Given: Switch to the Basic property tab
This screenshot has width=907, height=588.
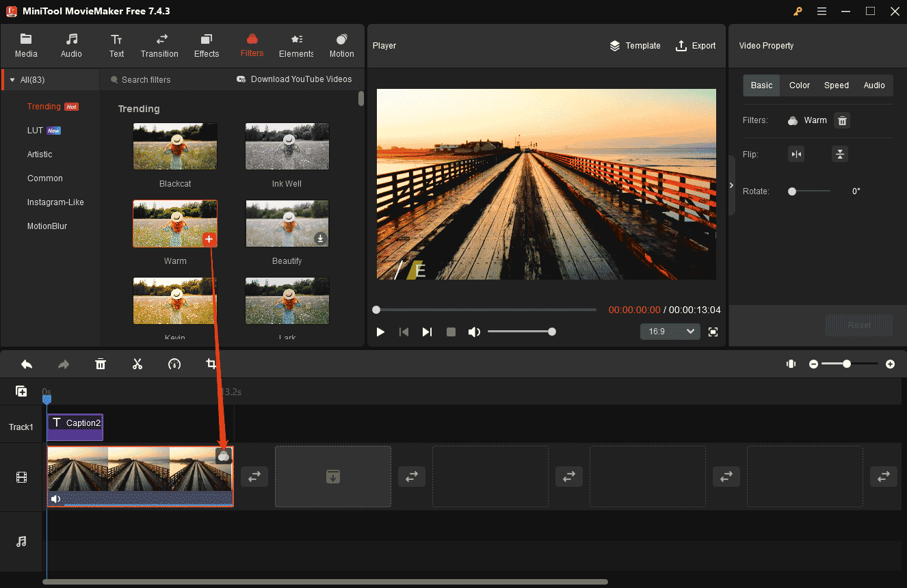Looking at the screenshot, I should (x=761, y=85).
